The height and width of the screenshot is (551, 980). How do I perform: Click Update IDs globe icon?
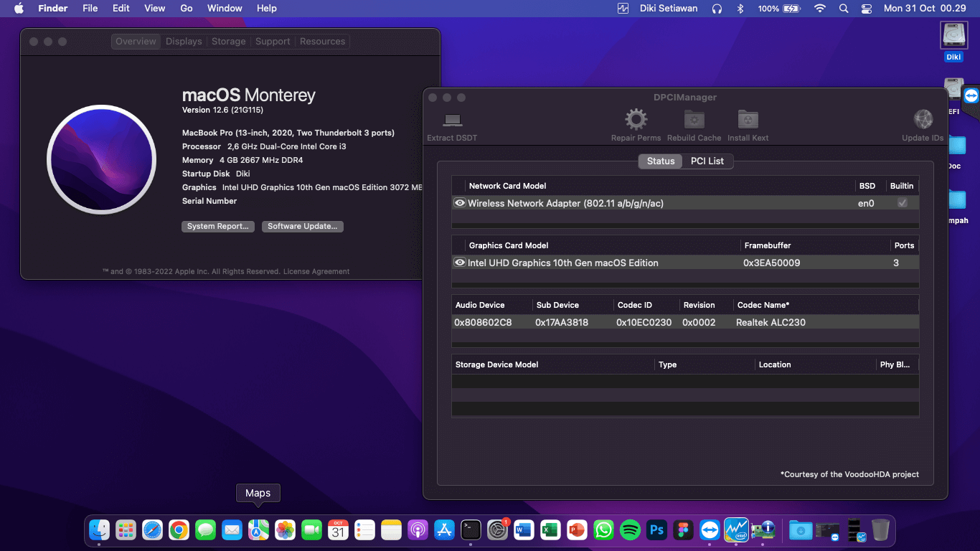tap(923, 119)
